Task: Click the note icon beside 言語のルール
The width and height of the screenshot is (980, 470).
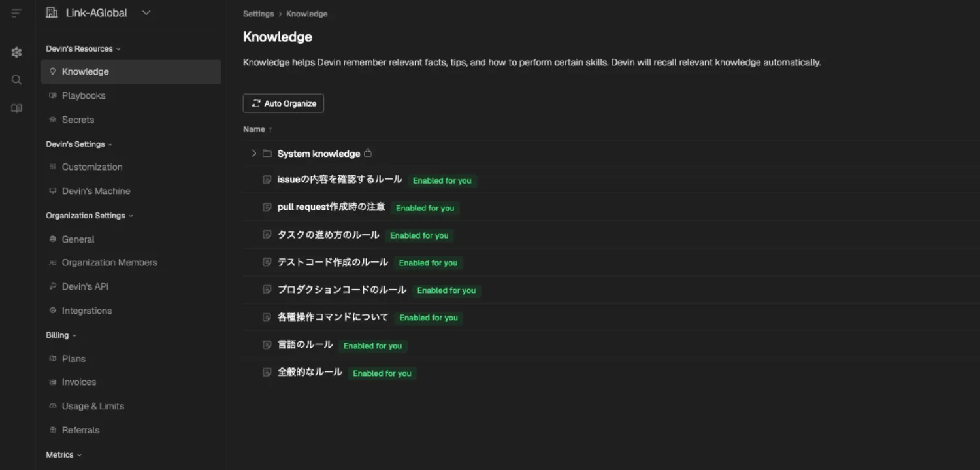Action: coord(267,344)
